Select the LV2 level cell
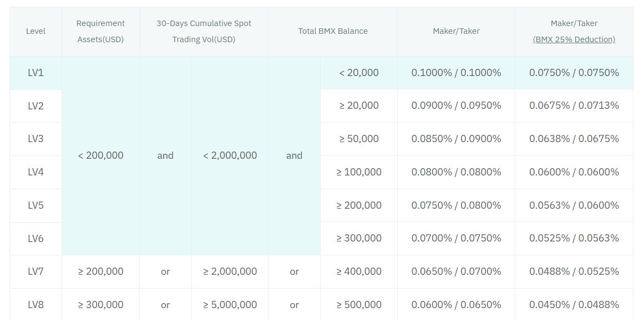644x322 pixels. tap(36, 105)
